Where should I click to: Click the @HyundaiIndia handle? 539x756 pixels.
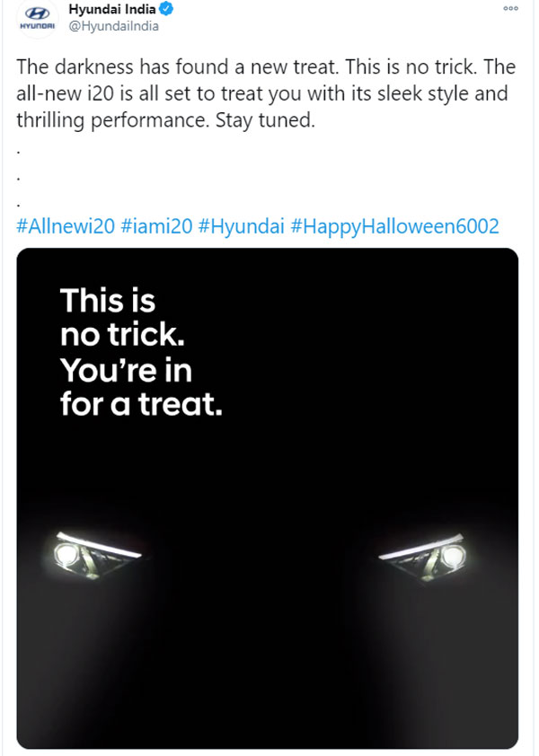[x=114, y=27]
